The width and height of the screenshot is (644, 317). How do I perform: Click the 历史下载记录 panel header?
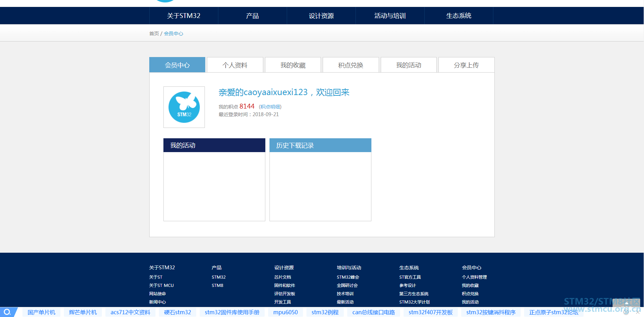320,145
